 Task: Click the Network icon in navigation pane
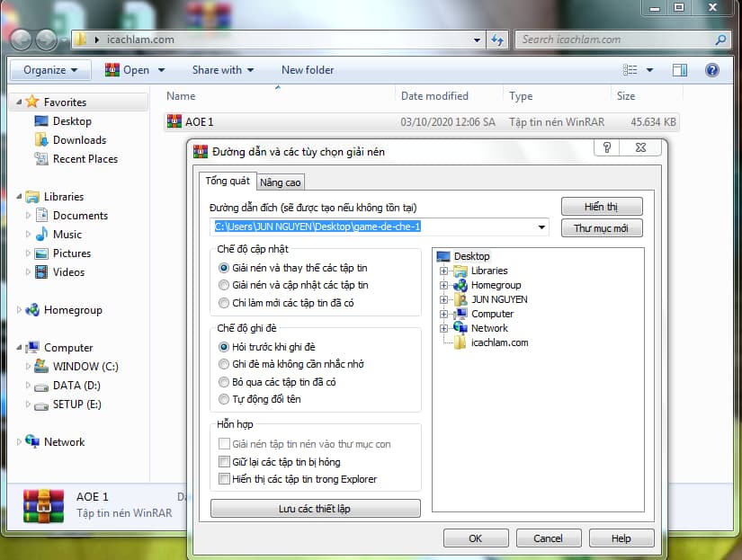point(32,441)
